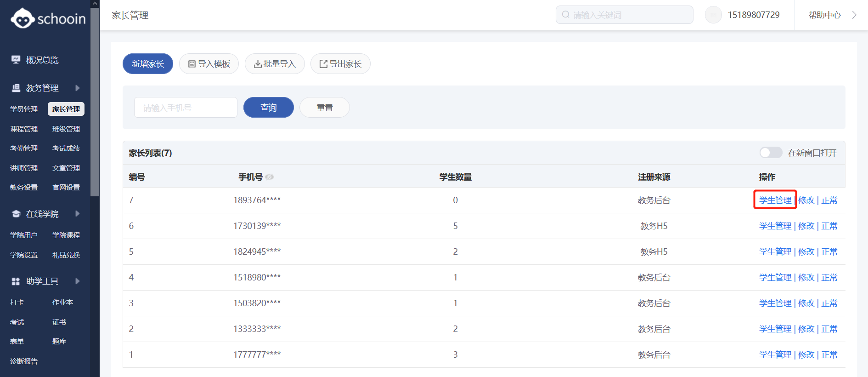The height and width of the screenshot is (377, 868).
Task: Click the 教务管理 section icon
Action: 16,88
